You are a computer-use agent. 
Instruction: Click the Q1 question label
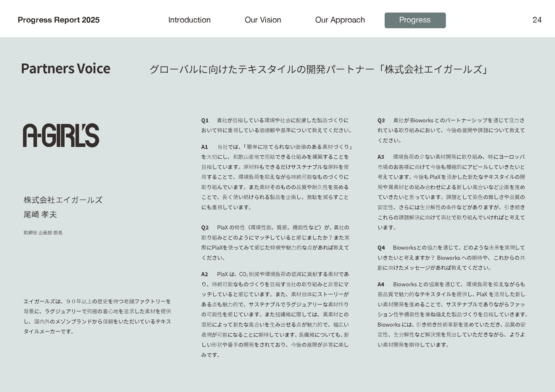pyautogui.click(x=205, y=120)
